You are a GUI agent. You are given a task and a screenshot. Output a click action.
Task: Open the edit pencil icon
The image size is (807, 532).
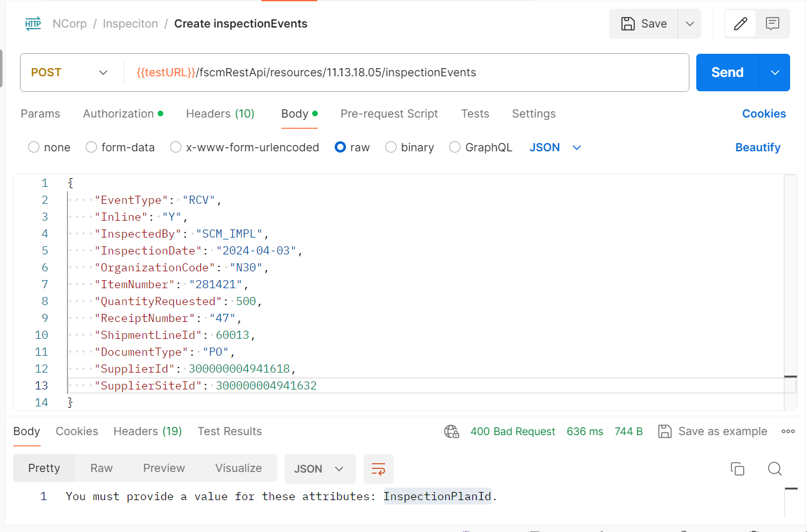point(740,23)
